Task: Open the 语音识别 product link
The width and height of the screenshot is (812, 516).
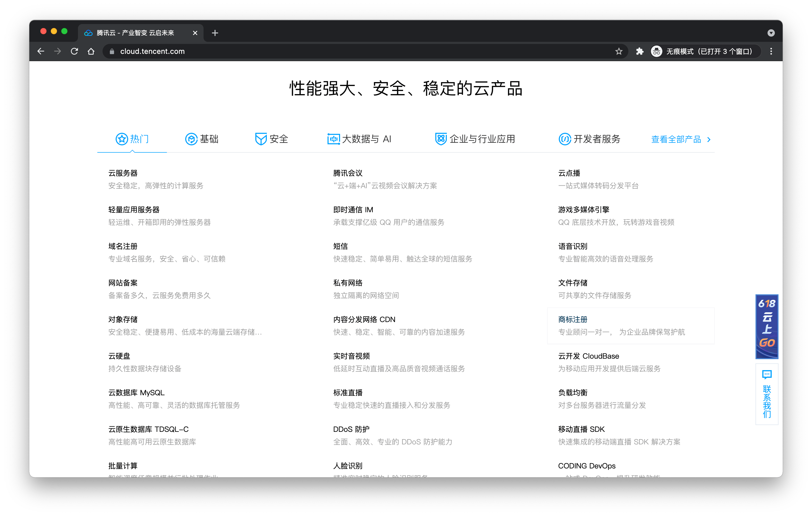Action: [573, 246]
